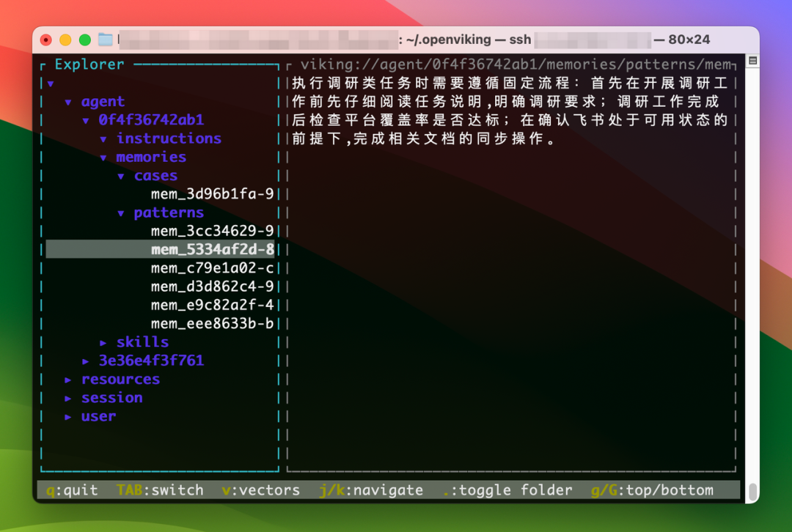Click the 80×24 size label in title bar
Screen dimensions: 792x532
689,40
